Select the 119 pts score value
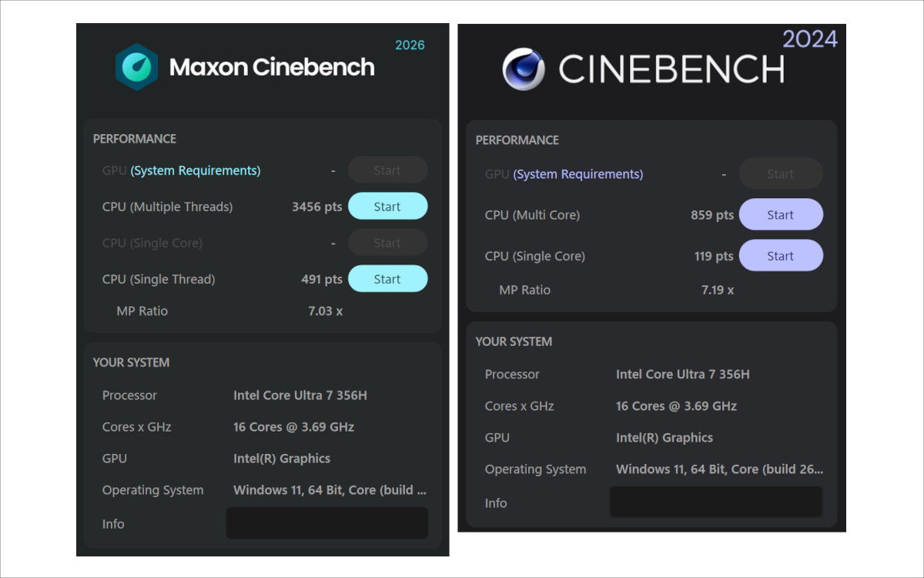The image size is (924, 578). click(x=714, y=256)
